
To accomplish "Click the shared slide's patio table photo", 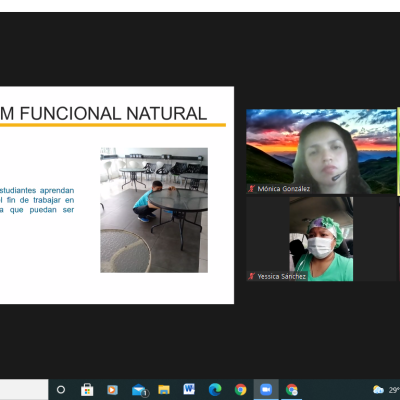I will click(x=154, y=210).
